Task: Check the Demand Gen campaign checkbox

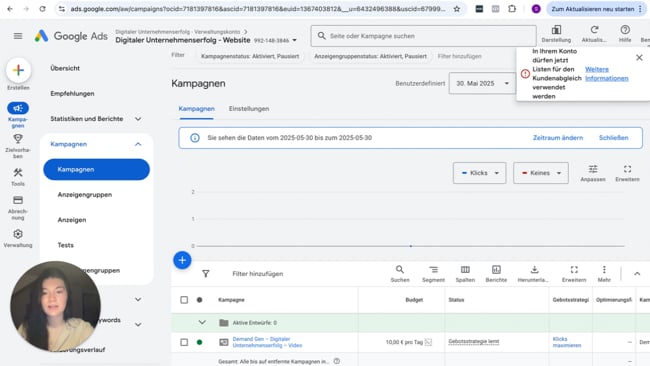Action: pos(184,342)
